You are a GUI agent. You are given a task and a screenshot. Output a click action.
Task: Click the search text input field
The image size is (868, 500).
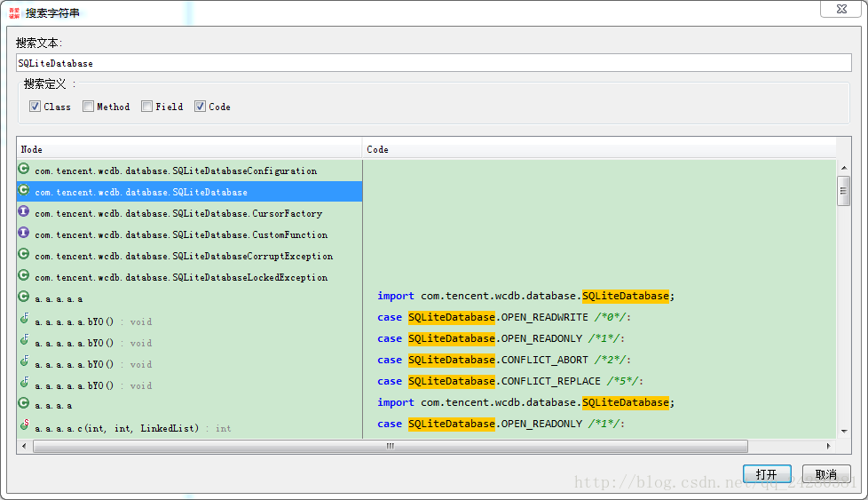click(433, 63)
